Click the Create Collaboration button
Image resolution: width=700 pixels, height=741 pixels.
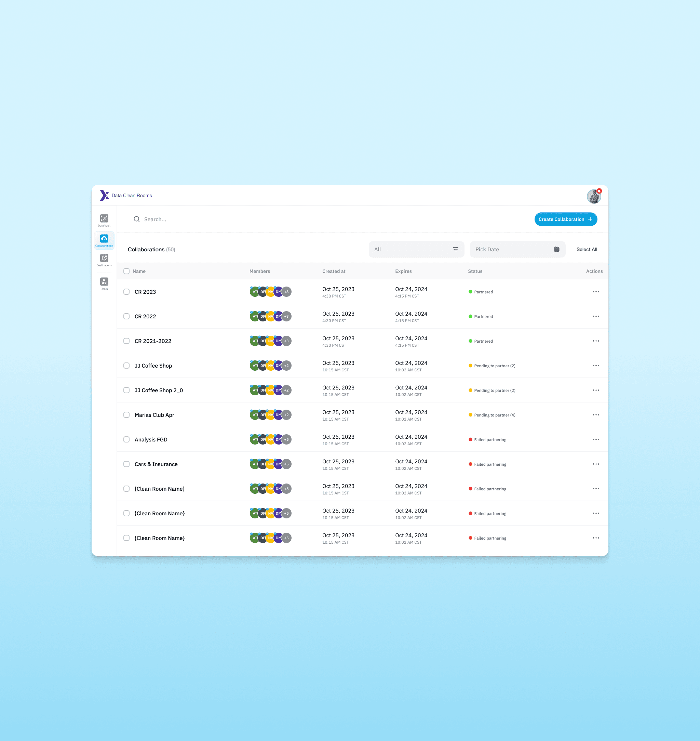565,219
